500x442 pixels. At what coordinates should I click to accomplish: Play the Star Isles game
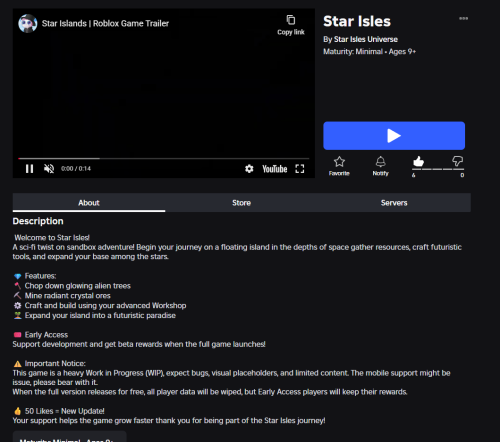[394, 136]
